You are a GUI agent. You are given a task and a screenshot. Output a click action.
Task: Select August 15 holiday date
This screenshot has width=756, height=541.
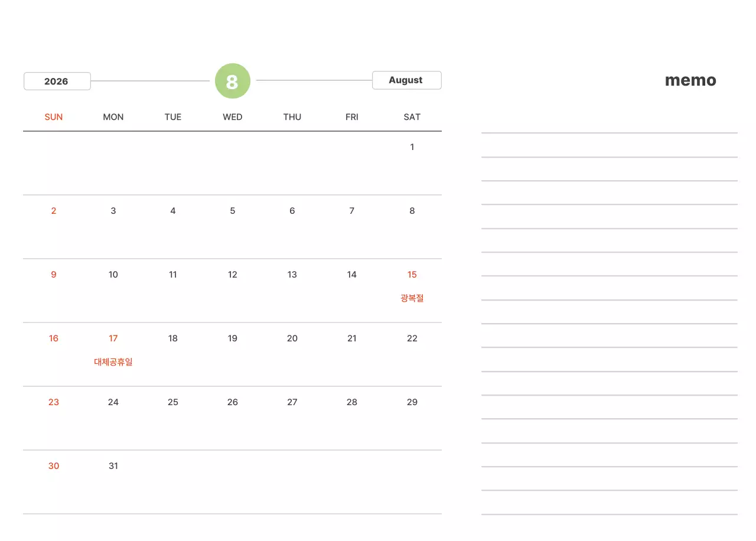pos(412,275)
